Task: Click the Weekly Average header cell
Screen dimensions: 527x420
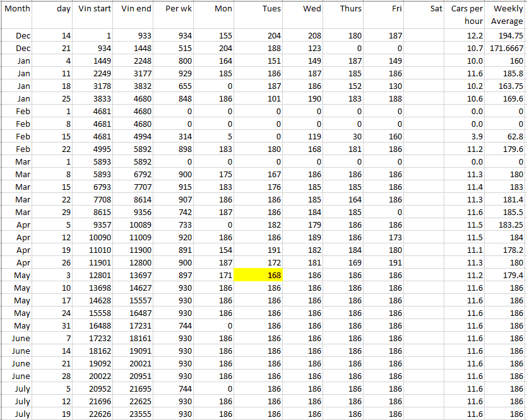Action: [x=506, y=15]
